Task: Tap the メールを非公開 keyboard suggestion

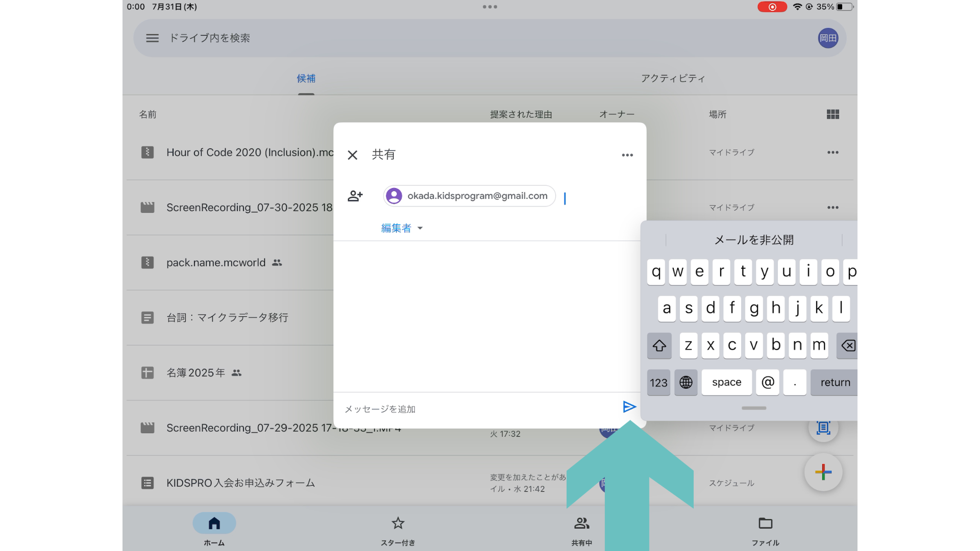Action: click(753, 240)
